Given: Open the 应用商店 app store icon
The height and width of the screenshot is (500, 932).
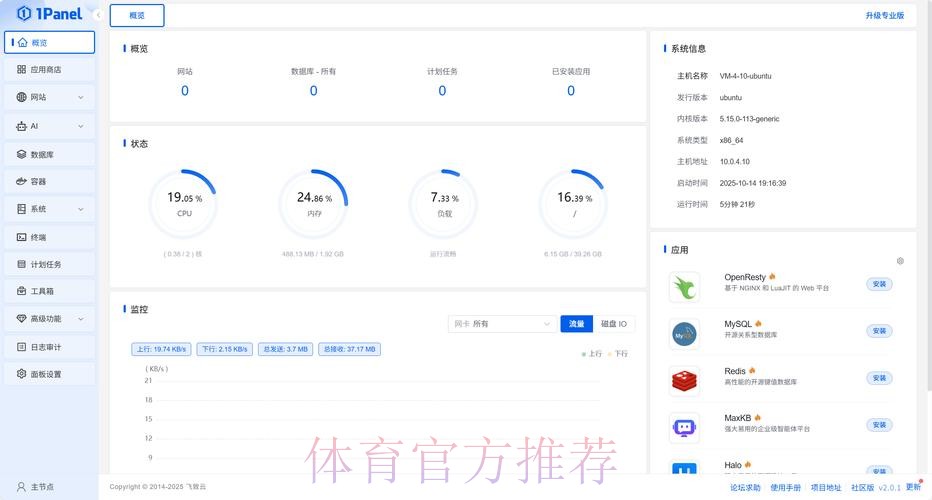Looking at the screenshot, I should pyautogui.click(x=21, y=70).
